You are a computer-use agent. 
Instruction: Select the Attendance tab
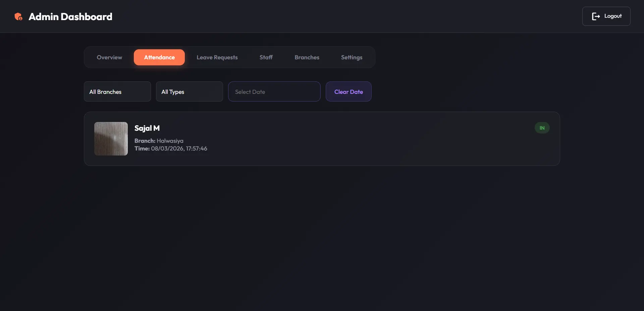[159, 57]
